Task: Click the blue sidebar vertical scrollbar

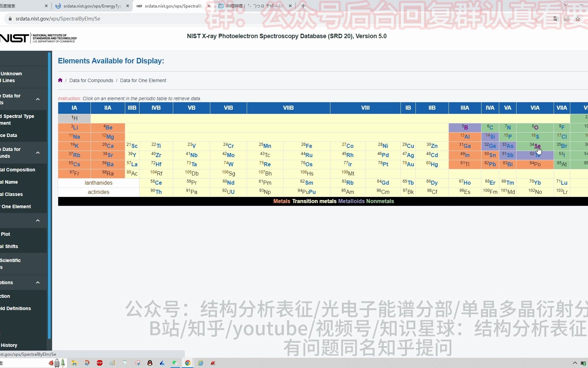Action: [50, 195]
